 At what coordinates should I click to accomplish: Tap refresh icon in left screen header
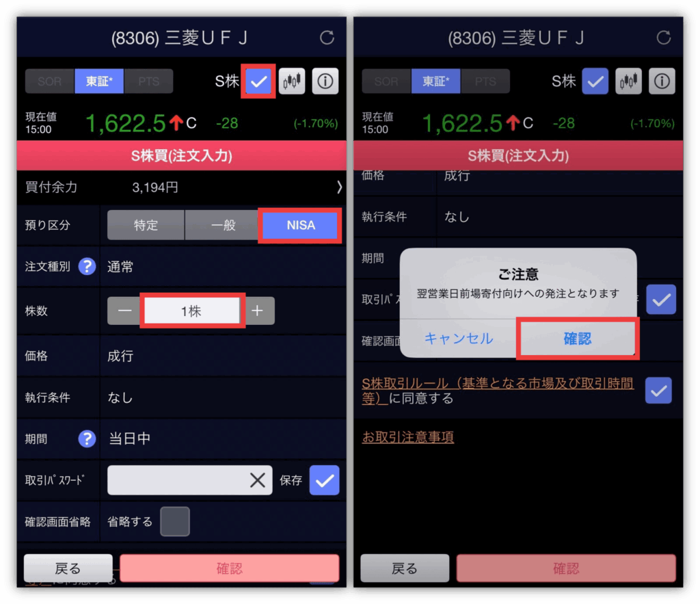(327, 38)
